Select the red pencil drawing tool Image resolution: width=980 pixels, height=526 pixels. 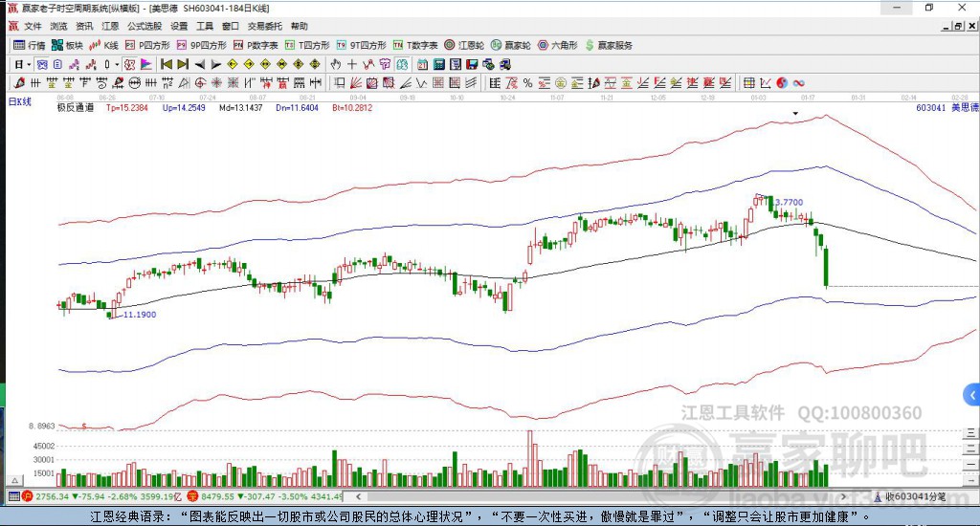pyautogui.click(x=19, y=82)
